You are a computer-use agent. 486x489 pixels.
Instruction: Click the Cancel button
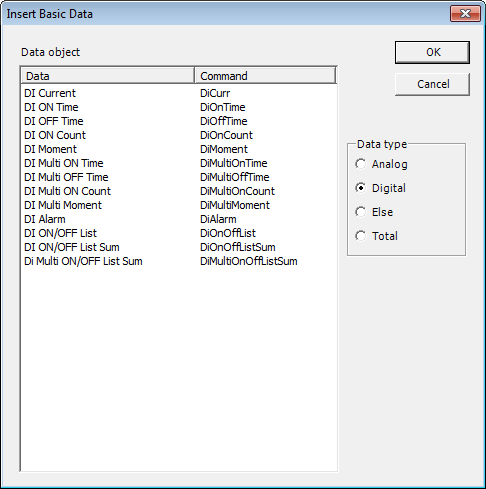coord(432,84)
